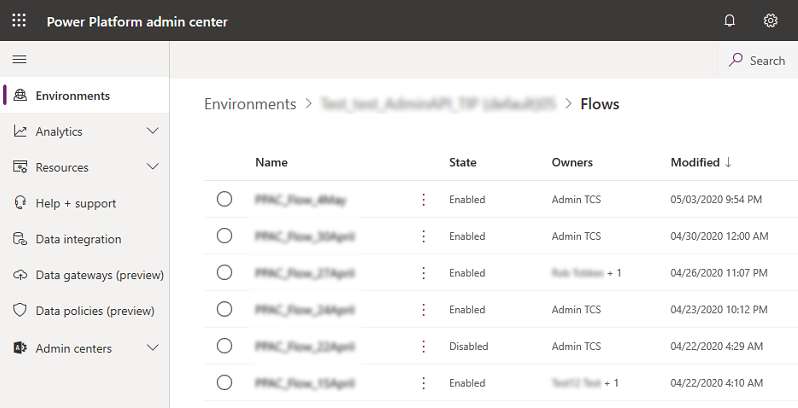Select the flow modified 05/03/2020 9:54 PM
798x408 pixels.
pyautogui.click(x=224, y=199)
